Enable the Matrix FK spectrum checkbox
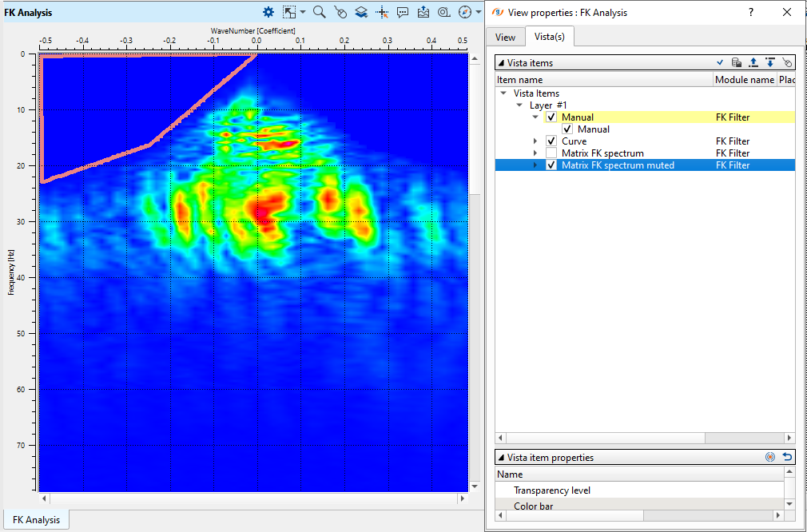Screen dimensions: 807x532 click(551, 153)
